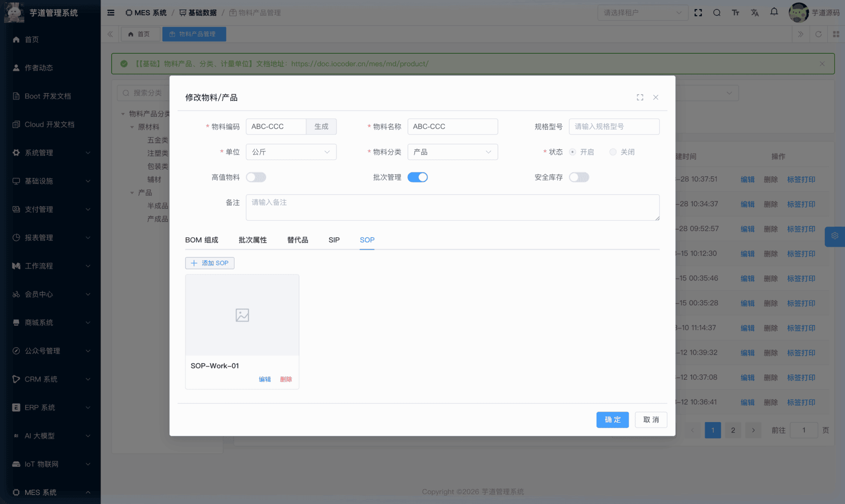The width and height of the screenshot is (845, 504).
Task: Open the notification bell icon
Action: tap(774, 13)
